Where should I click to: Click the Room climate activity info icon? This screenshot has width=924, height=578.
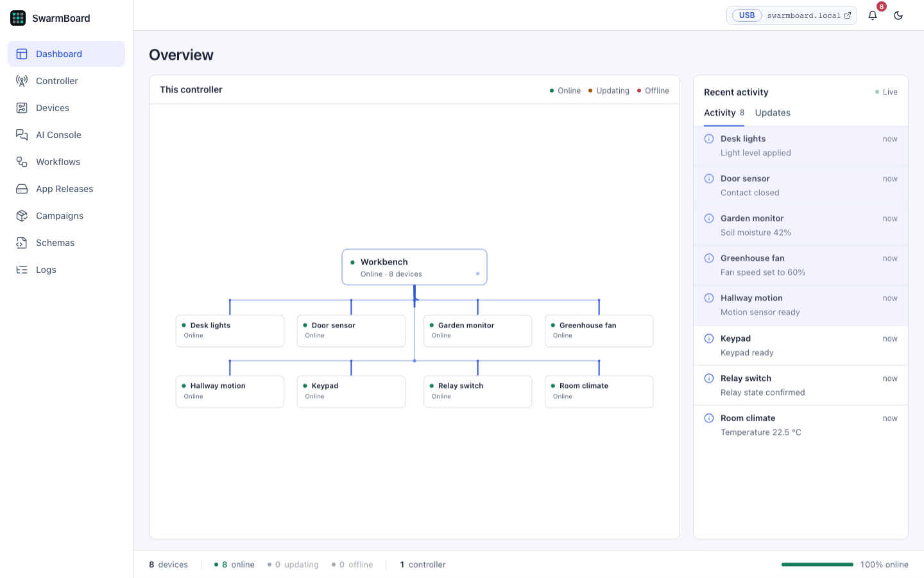(709, 418)
